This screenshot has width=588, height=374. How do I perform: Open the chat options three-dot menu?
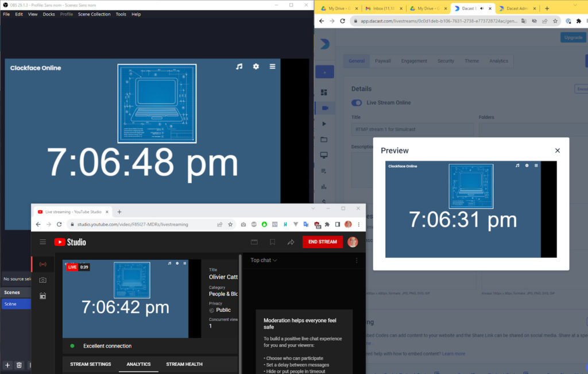click(x=356, y=260)
